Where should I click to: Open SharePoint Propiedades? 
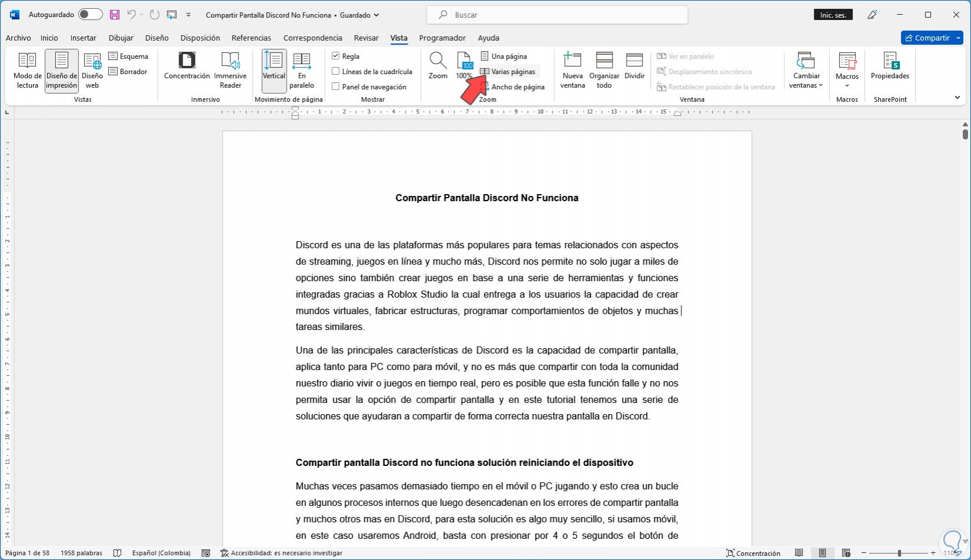pyautogui.click(x=890, y=66)
